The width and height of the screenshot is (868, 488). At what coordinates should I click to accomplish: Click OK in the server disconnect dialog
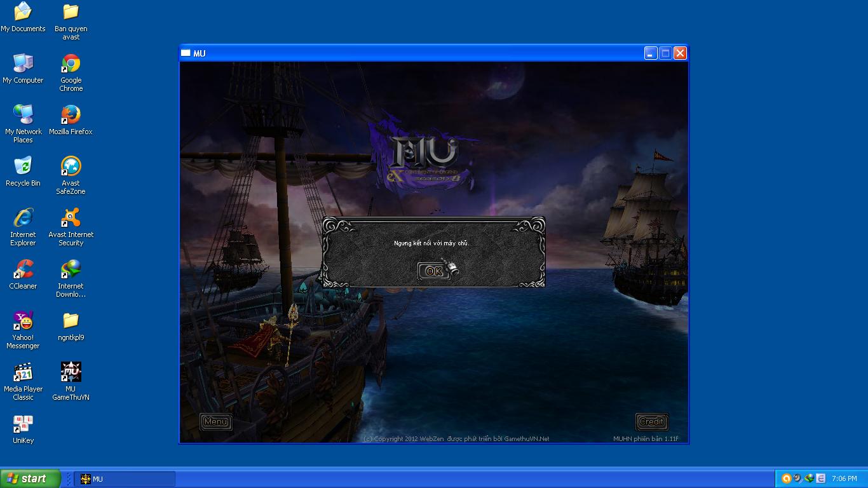coord(434,271)
